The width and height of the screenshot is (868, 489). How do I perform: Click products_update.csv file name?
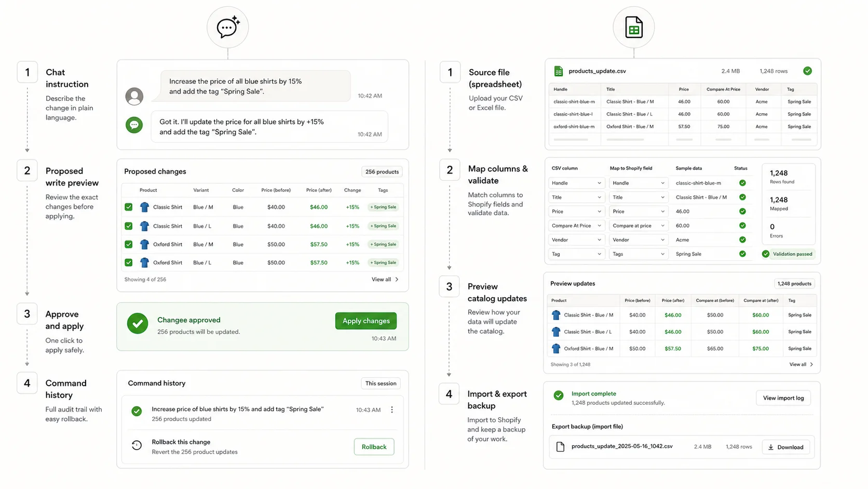tap(597, 71)
